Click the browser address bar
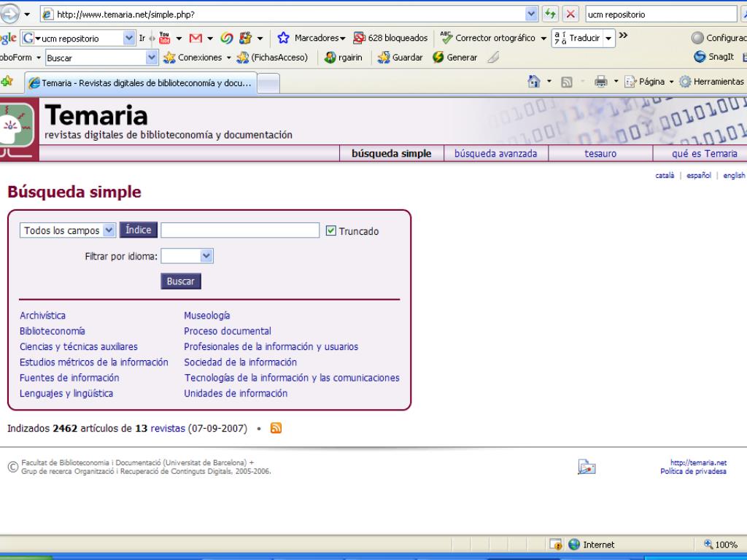The height and width of the screenshot is (560, 747). click(x=284, y=15)
